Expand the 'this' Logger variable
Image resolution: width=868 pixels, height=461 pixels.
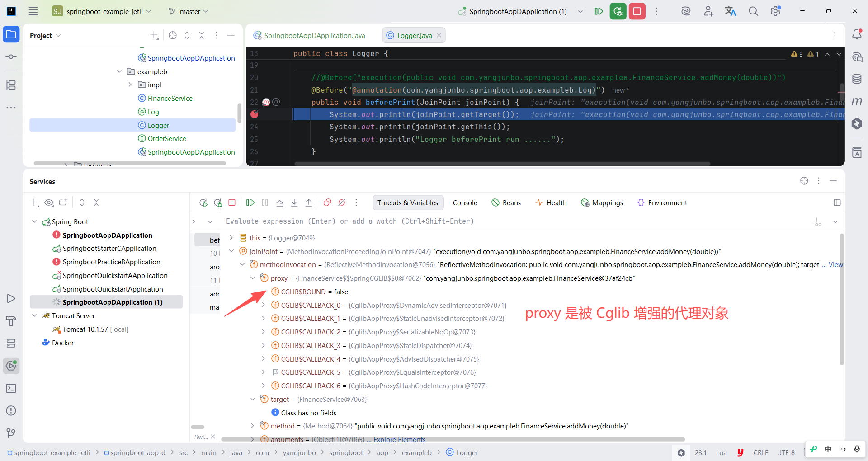231,238
